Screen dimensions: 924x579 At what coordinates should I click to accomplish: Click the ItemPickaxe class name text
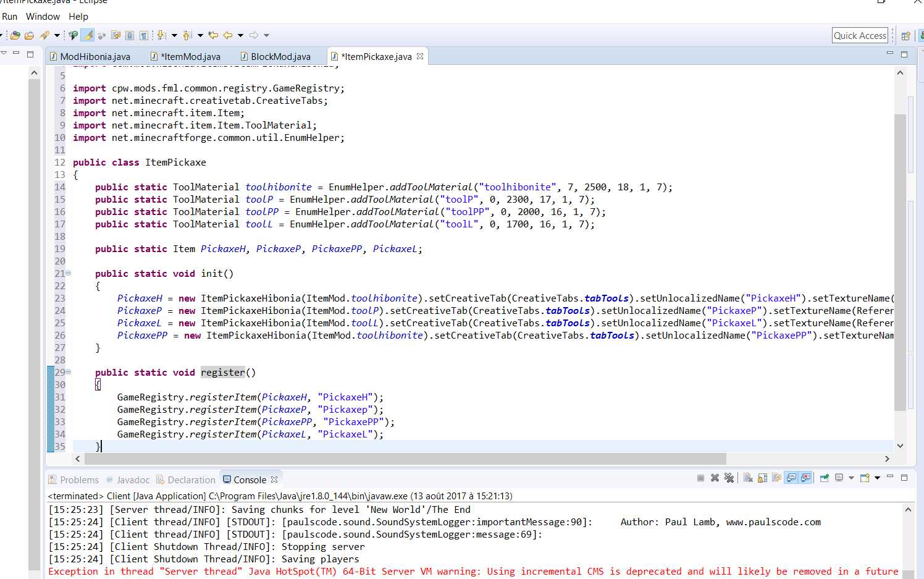click(176, 162)
